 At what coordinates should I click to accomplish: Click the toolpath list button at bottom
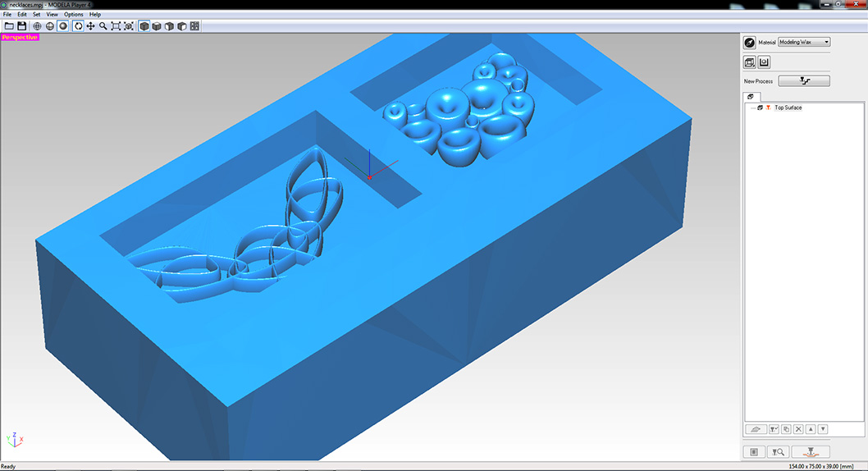pos(754,452)
